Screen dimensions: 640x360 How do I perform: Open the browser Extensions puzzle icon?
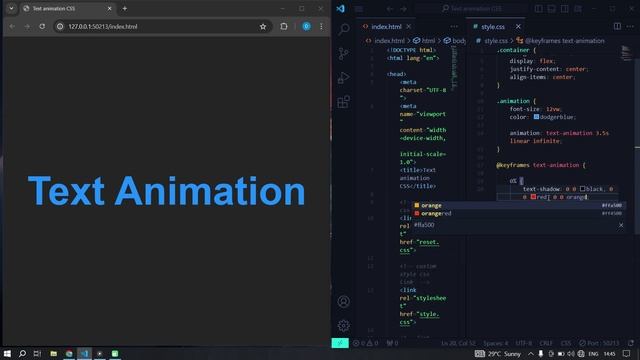[x=284, y=27]
